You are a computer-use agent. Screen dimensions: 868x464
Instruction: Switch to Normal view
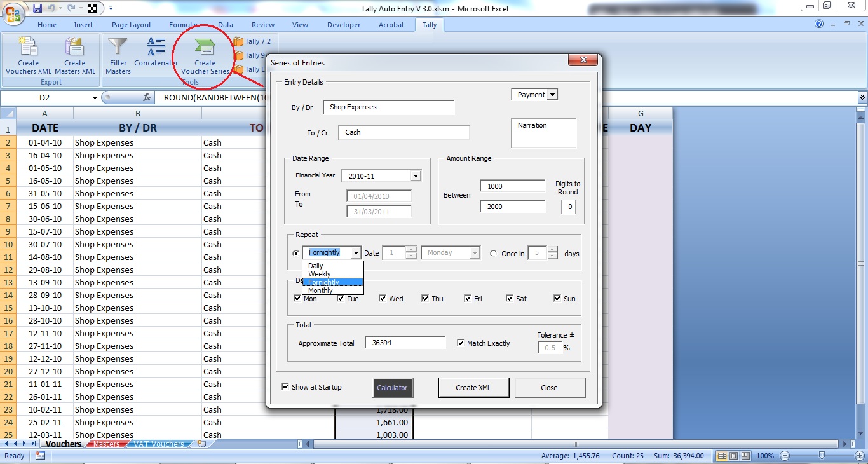(722, 456)
